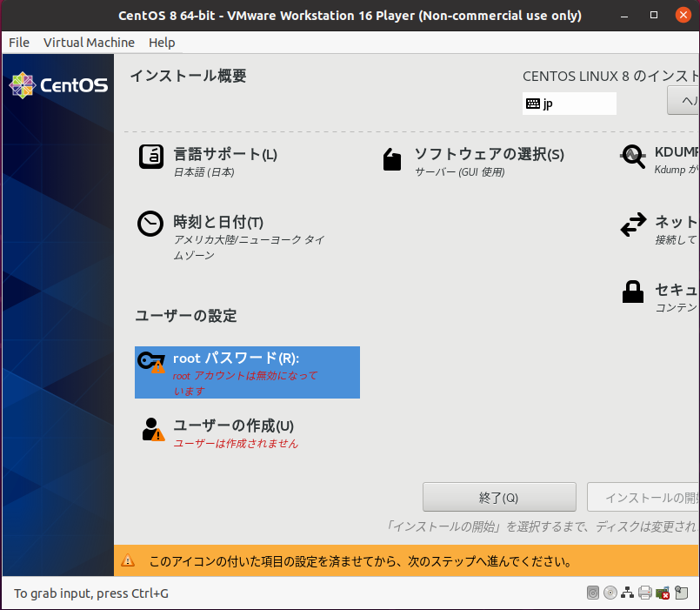The image size is (700, 610).
Task: Open user creation (ユーザーの作成)
Action: (x=232, y=426)
